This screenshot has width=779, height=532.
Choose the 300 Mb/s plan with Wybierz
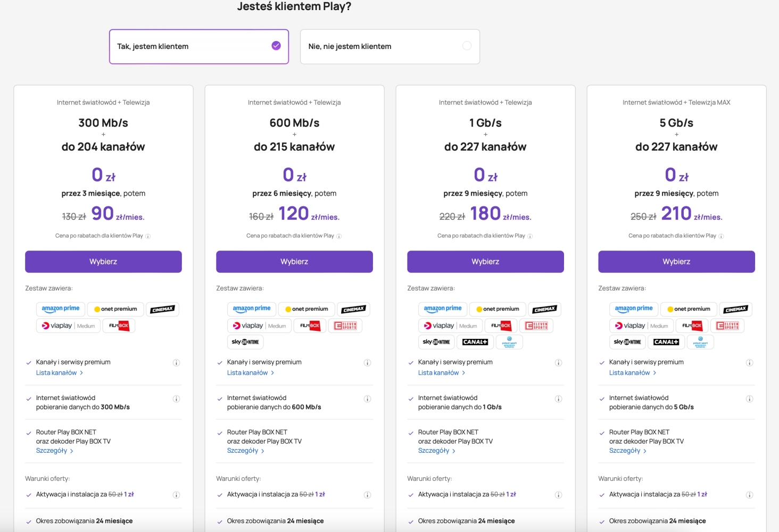pos(103,262)
